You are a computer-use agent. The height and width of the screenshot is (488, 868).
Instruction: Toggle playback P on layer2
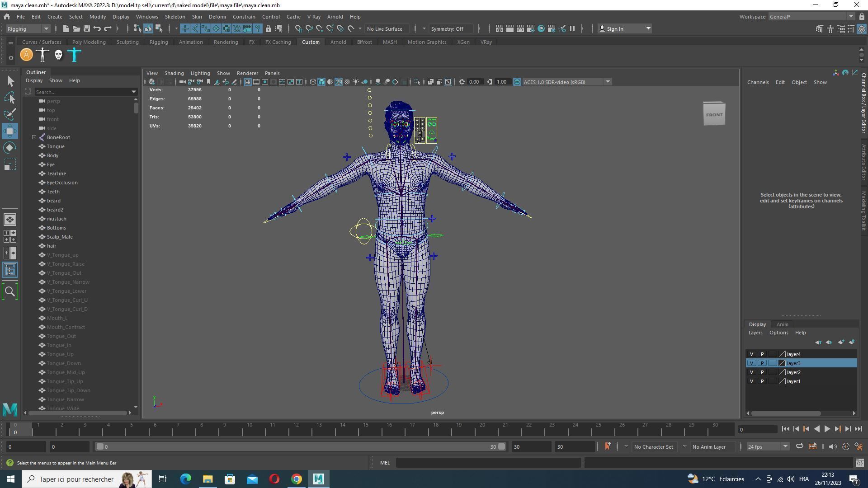[x=762, y=372]
